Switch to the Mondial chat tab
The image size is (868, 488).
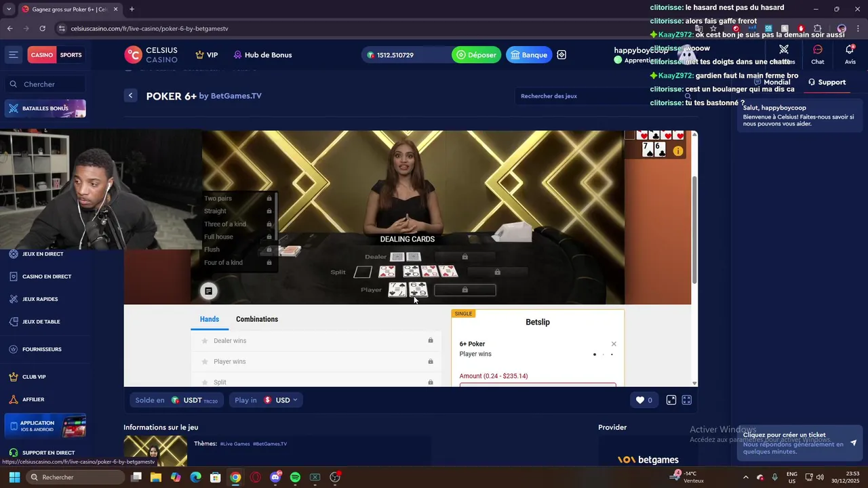pos(772,82)
